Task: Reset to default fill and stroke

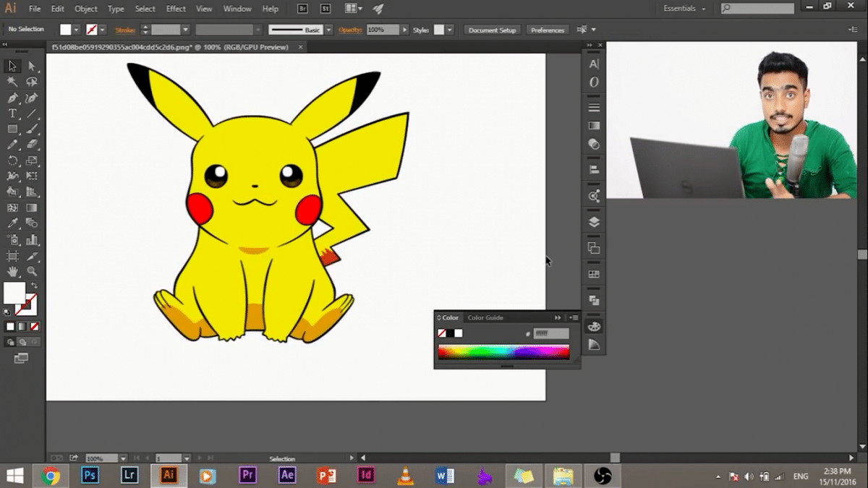Action: (7, 312)
